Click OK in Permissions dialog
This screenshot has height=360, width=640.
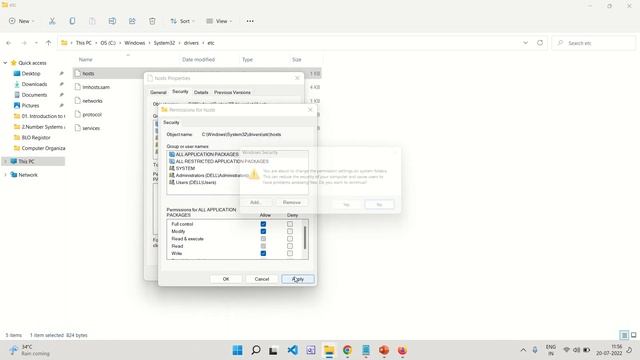click(x=226, y=279)
